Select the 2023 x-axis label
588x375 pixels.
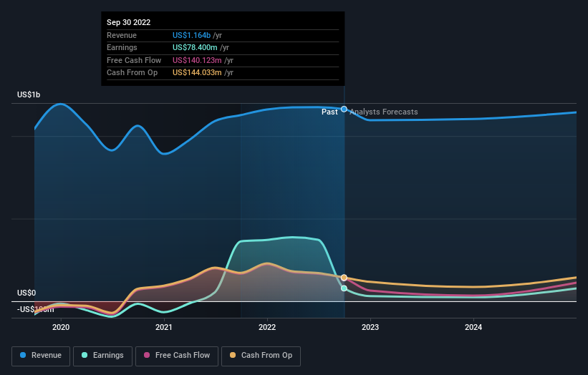tap(370, 327)
